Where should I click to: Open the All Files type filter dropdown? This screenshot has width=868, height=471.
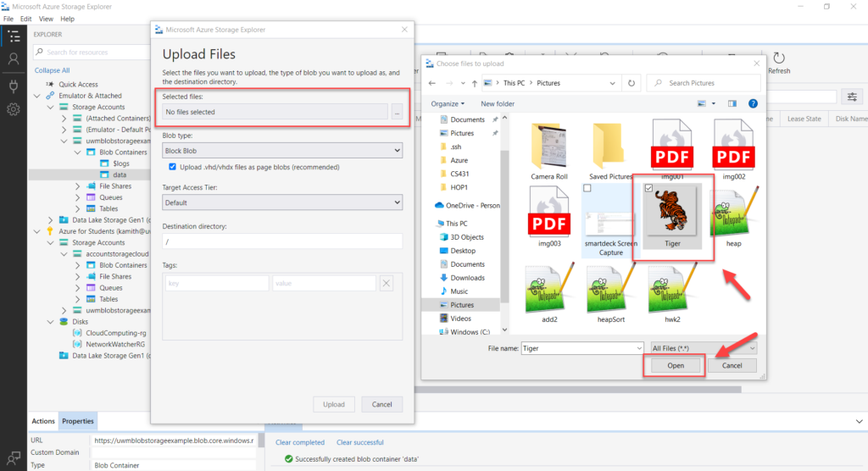pyautogui.click(x=704, y=348)
